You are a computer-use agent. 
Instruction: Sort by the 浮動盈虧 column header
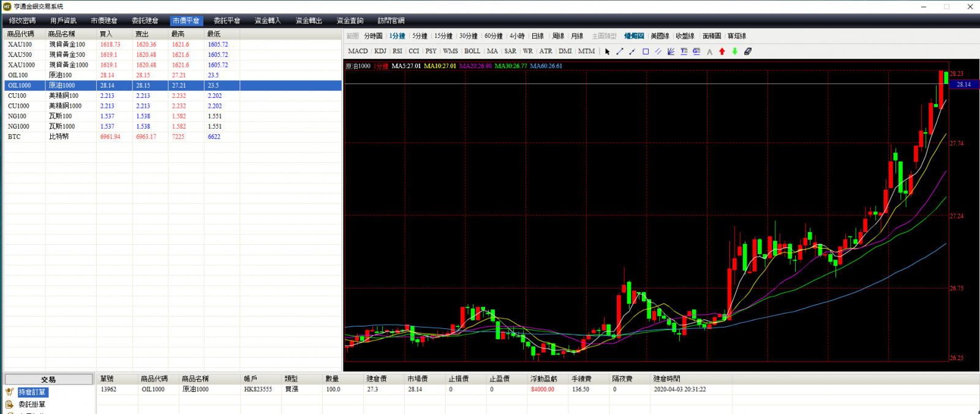point(543,379)
